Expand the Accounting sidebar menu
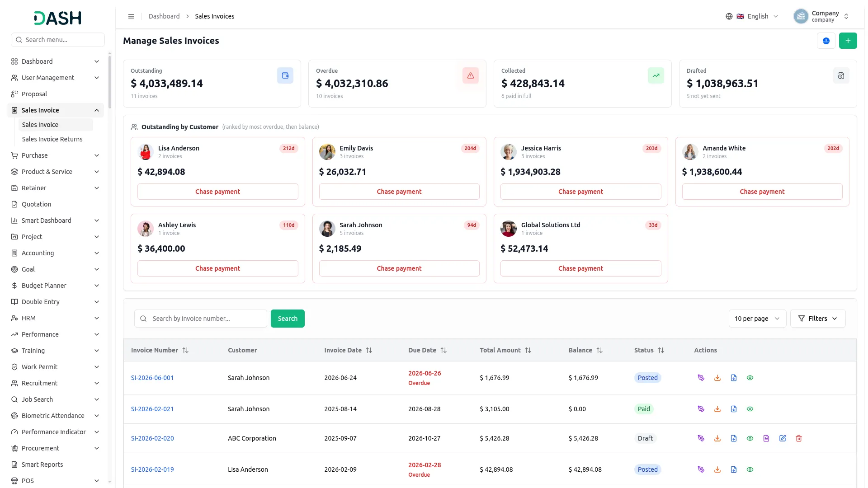868x488 pixels. click(x=55, y=253)
